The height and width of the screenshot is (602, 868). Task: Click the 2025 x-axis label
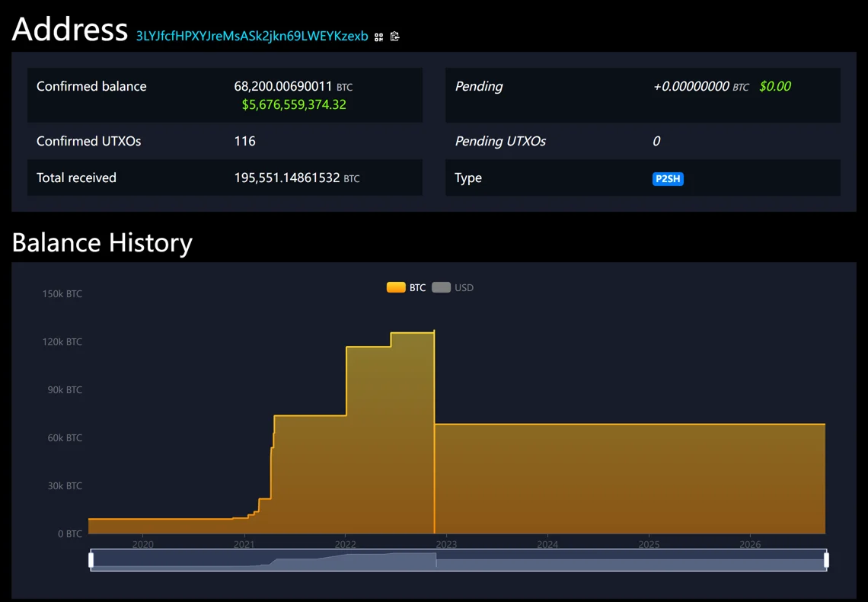tap(649, 544)
